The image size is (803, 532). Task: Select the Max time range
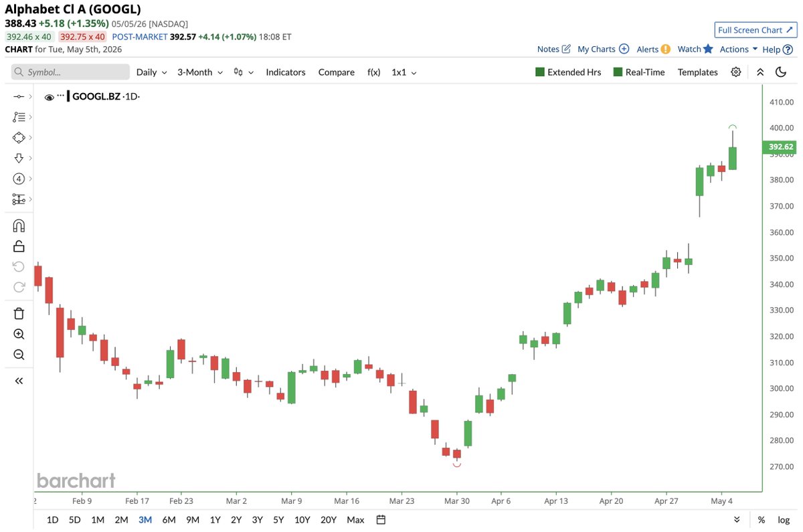355,520
